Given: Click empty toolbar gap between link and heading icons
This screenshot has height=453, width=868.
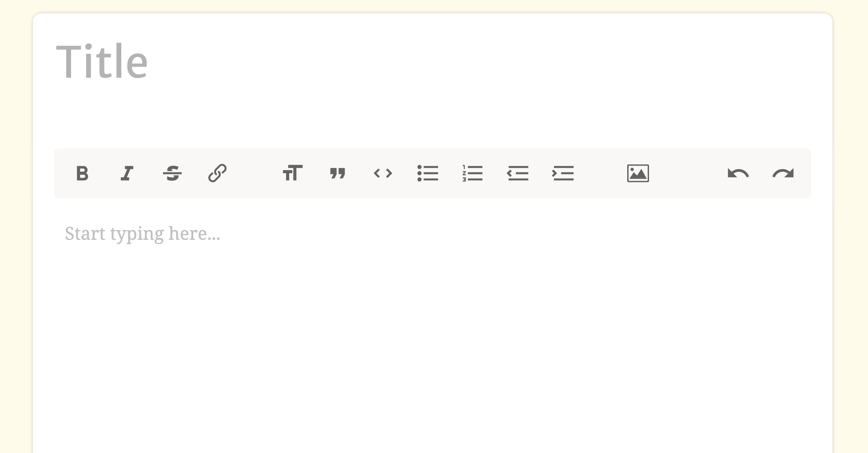Looking at the screenshot, I should 255,173.
